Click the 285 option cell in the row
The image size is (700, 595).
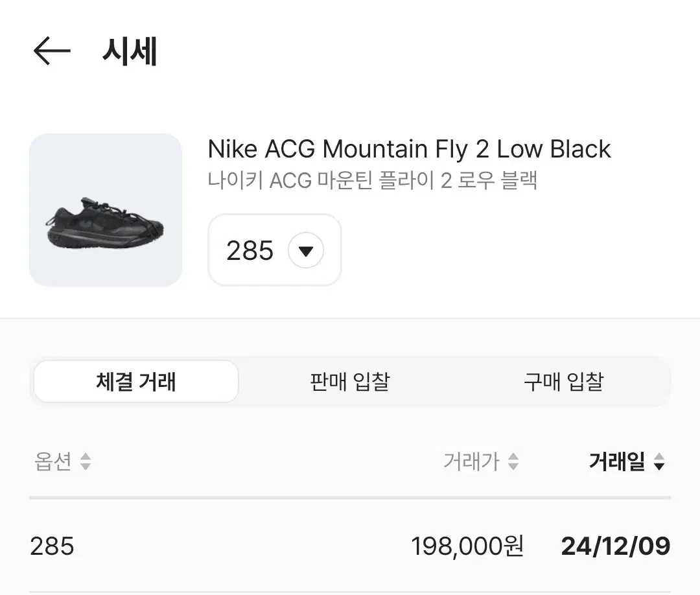52,546
